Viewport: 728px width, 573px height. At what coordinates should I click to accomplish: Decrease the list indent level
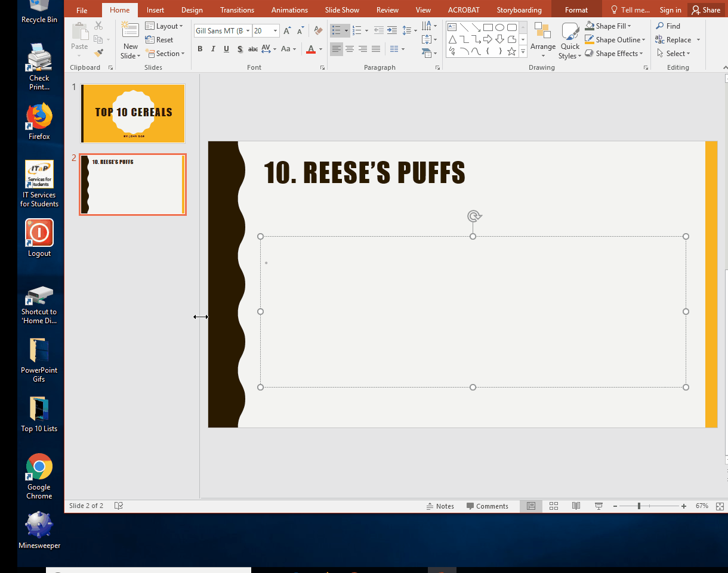[379, 30]
